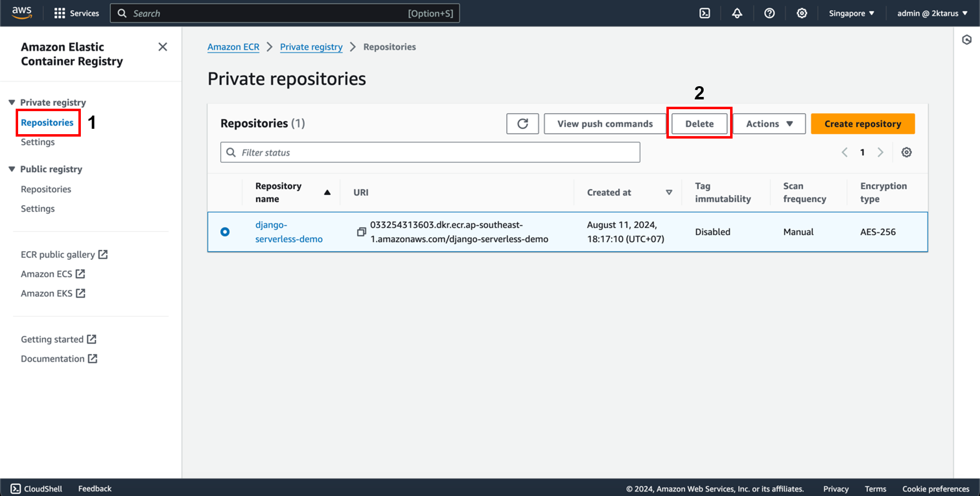Open CloudShell icon in top bar
The height and width of the screenshot is (496, 980).
pos(705,13)
